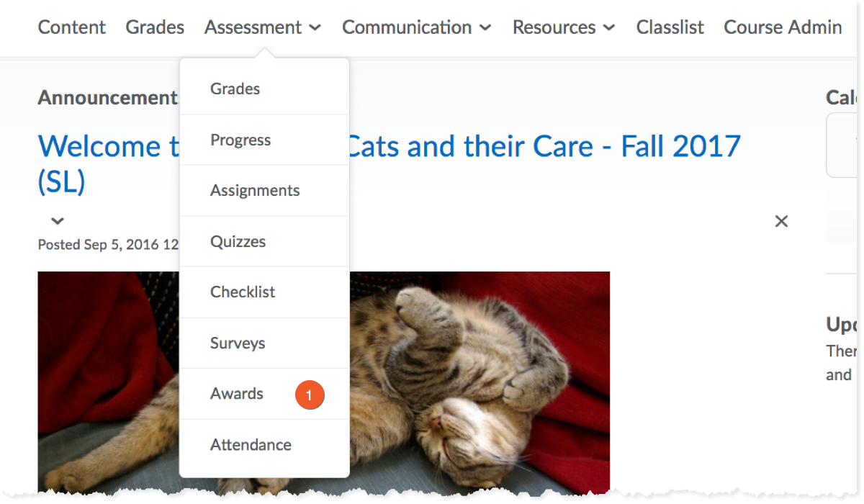Collapse the Assessment dropdown menu
The height and width of the screenshot is (504, 864).
coord(263,27)
